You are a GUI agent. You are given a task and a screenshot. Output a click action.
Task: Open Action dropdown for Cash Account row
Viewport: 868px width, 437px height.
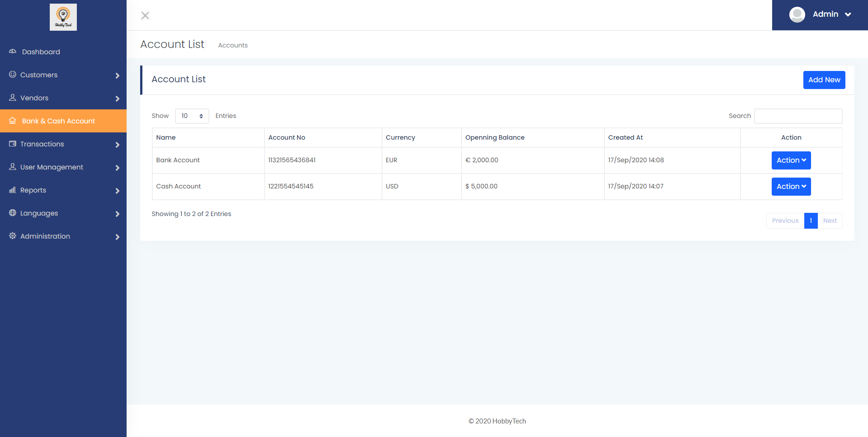[x=791, y=187]
